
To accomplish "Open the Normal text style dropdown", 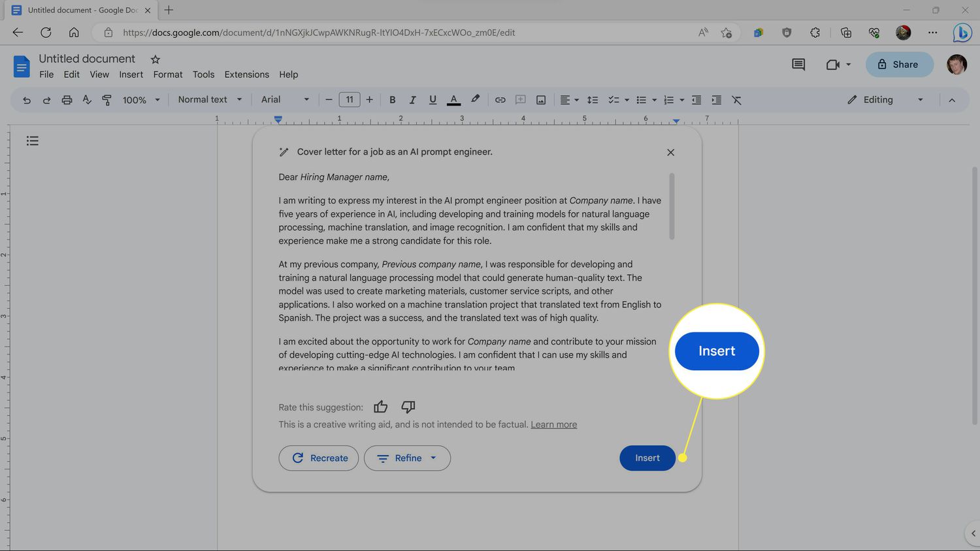I will pyautogui.click(x=210, y=100).
